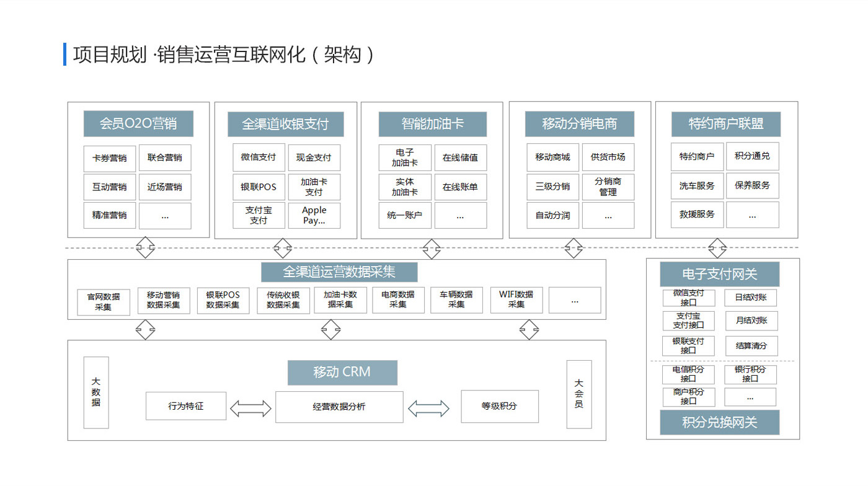
Task: Select the 车辆数据采集 box
Action: 456,300
